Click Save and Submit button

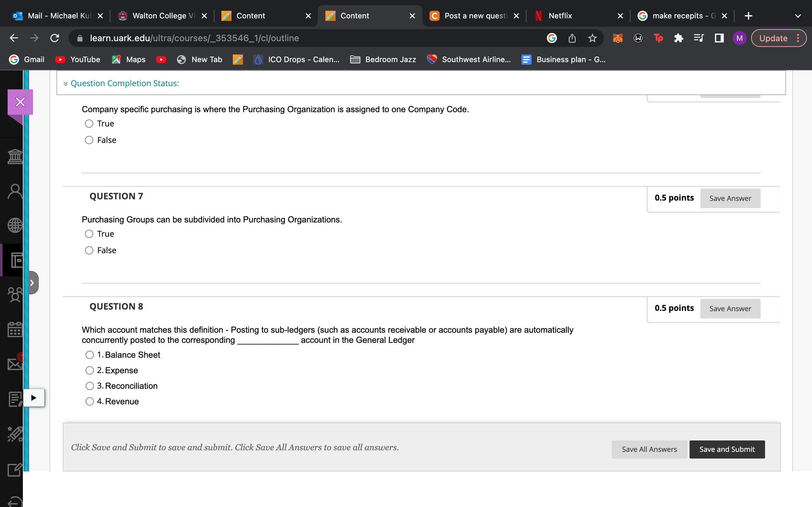(x=727, y=449)
